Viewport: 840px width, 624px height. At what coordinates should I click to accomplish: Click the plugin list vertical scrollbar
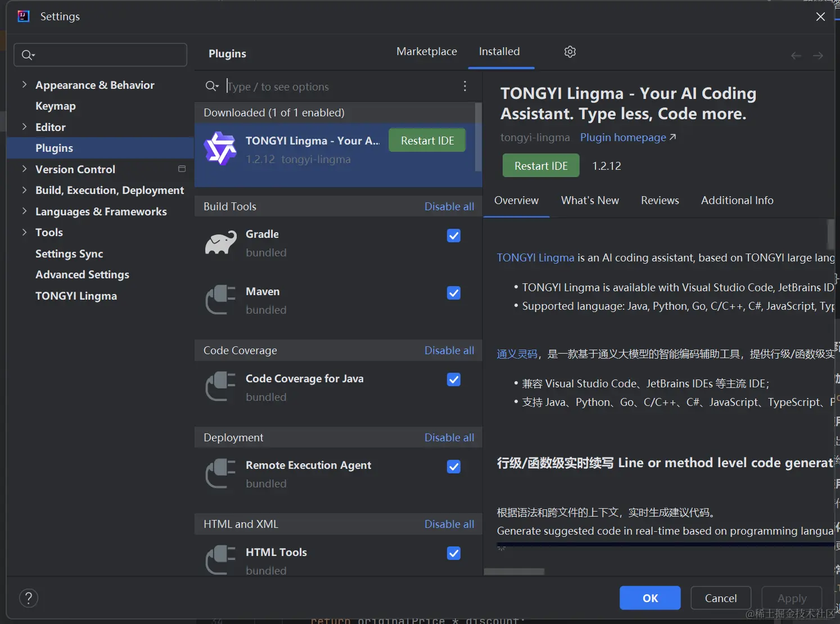pyautogui.click(x=478, y=137)
